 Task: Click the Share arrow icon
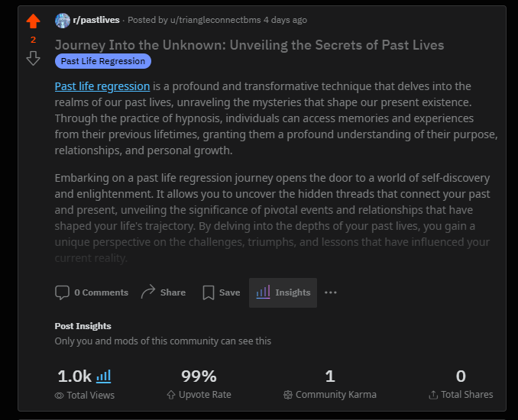pyautogui.click(x=148, y=292)
